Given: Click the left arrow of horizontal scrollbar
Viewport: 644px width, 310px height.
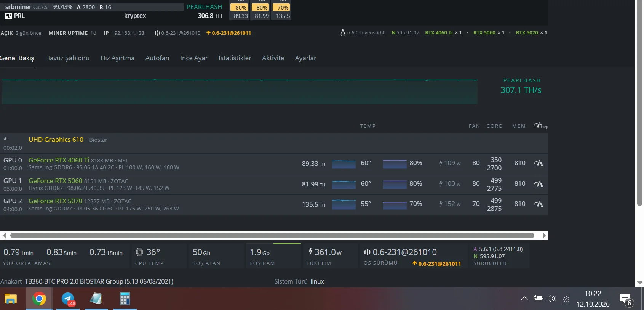Looking at the screenshot, I should (x=4, y=236).
